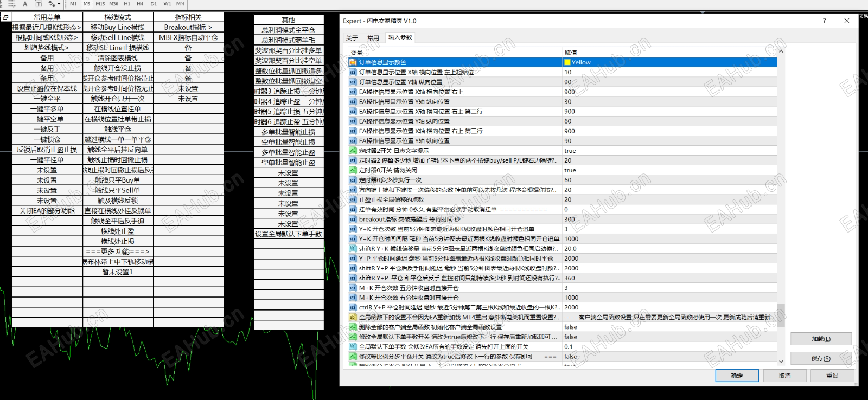Click the 关闭EA的部分功能 panel button

[x=47, y=211]
